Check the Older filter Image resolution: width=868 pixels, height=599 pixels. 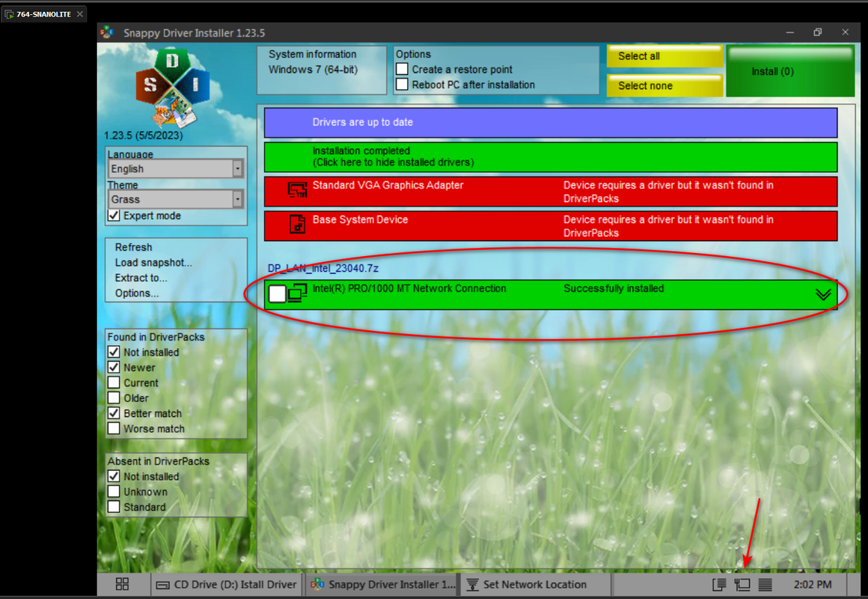114,398
